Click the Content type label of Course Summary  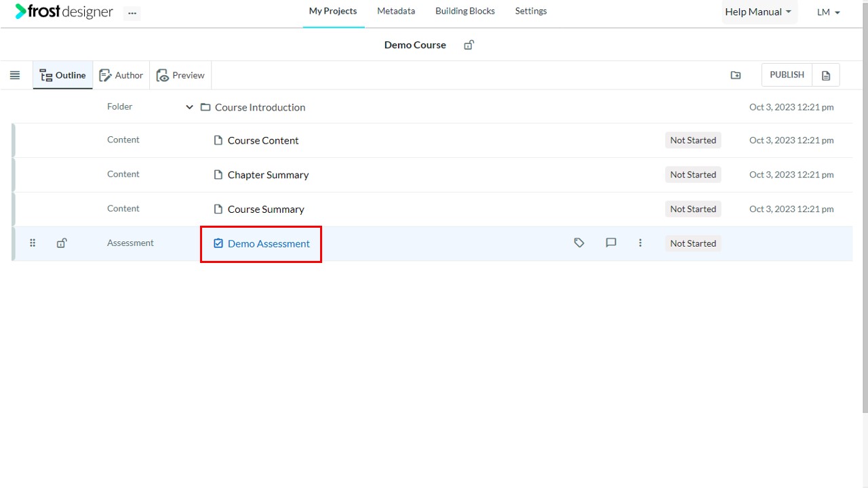123,208
